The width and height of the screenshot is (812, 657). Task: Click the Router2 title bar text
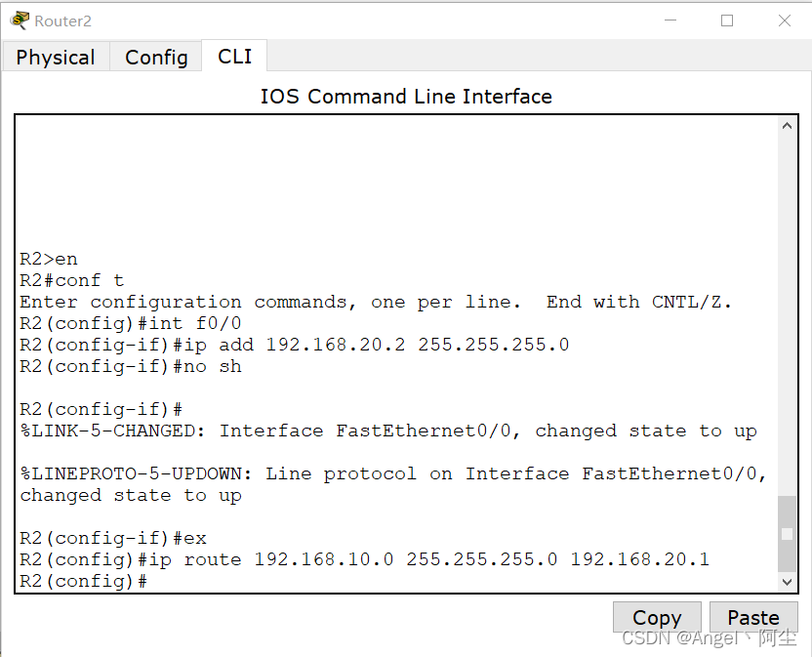(x=62, y=21)
